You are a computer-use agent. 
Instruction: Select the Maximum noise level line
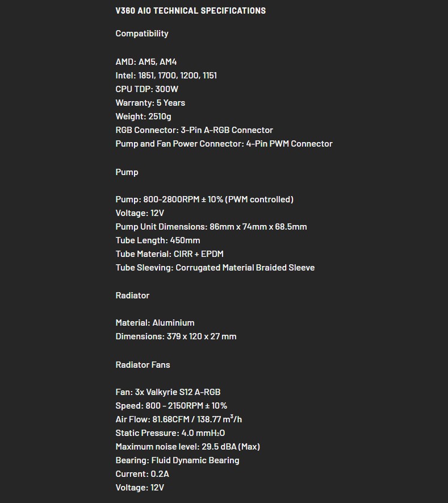coord(187,447)
